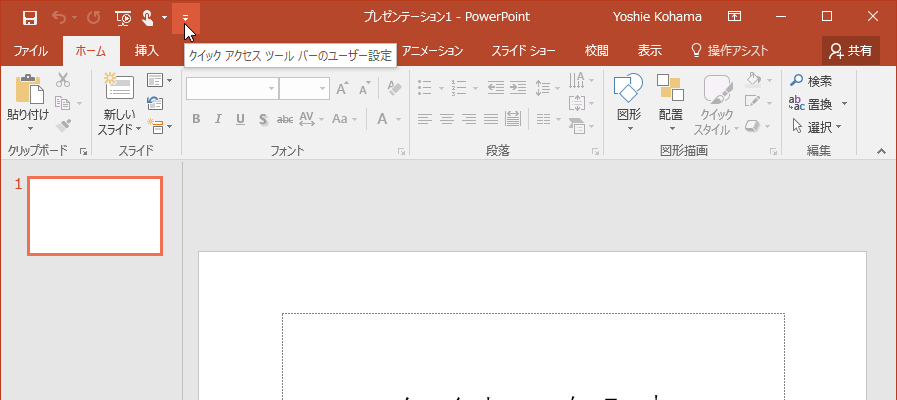Screen dimensions: 897x400
Task: Expand the 貼り付け dropdown arrow
Action: tap(30, 129)
